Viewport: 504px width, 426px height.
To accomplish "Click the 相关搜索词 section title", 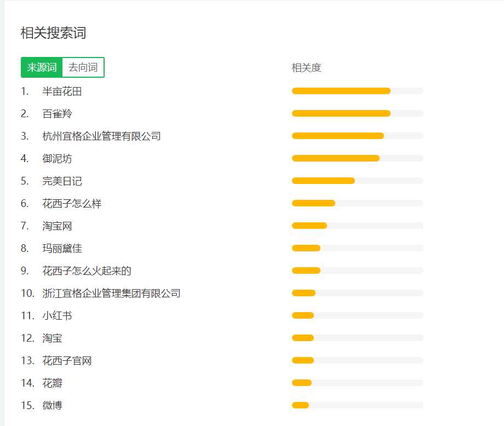I will click(53, 33).
